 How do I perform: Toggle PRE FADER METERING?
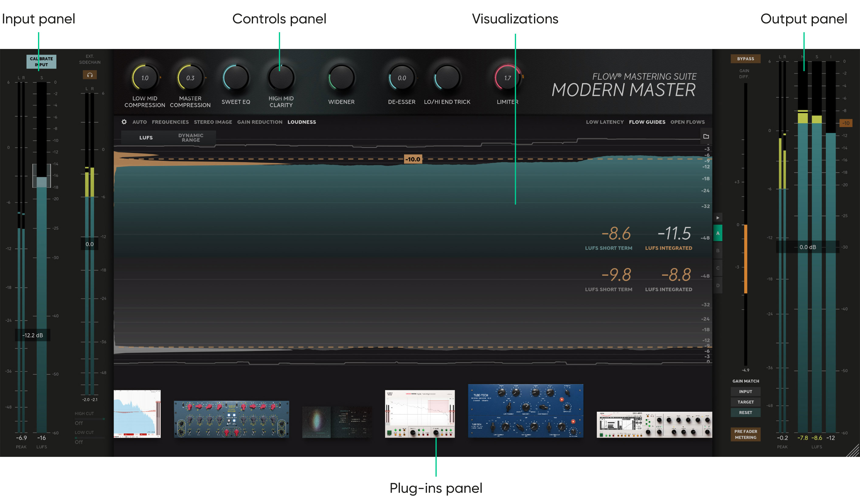[745, 434]
